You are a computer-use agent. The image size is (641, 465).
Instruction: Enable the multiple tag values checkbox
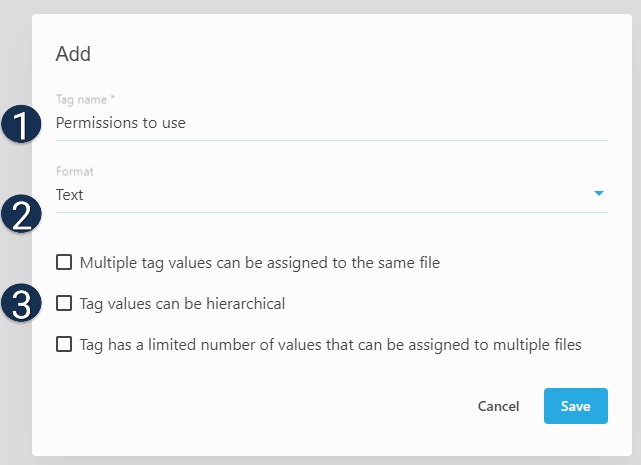coord(64,263)
